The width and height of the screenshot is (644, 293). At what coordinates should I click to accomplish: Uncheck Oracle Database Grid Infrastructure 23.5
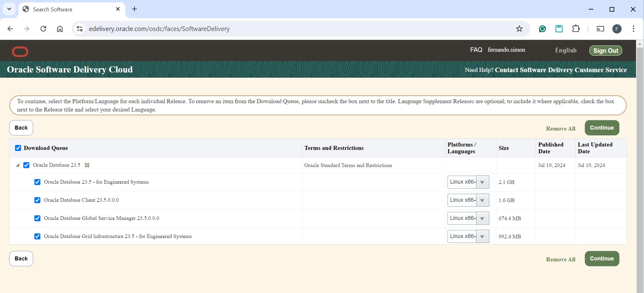tap(37, 236)
